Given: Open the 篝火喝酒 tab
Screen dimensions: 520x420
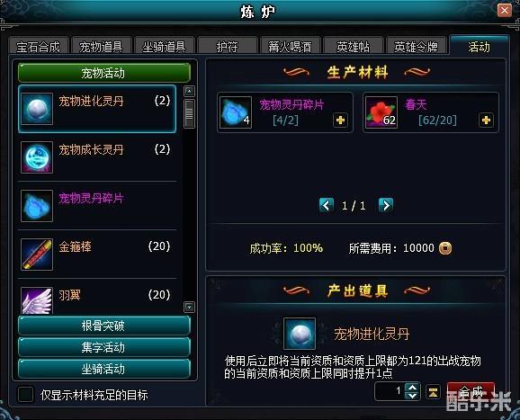Looking at the screenshot, I should [x=291, y=46].
